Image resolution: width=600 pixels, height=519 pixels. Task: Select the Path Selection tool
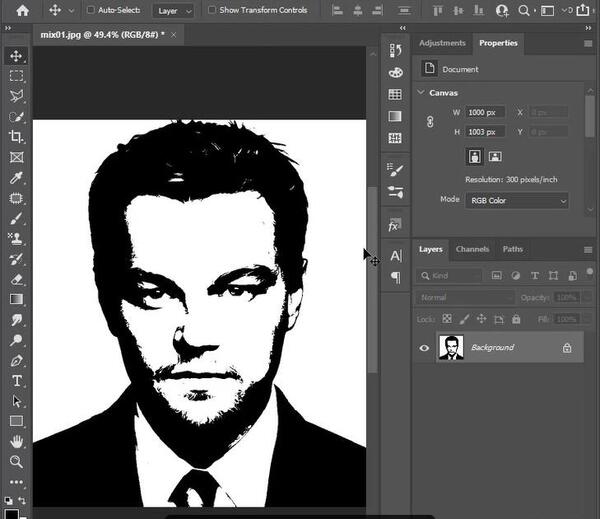tap(16, 401)
